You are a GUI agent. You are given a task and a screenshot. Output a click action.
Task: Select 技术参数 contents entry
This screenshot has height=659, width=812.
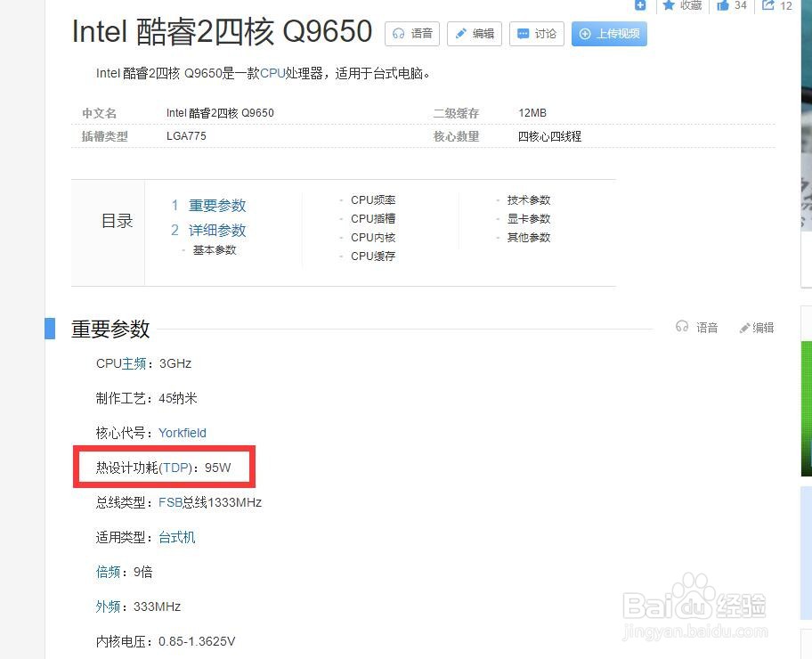529,200
